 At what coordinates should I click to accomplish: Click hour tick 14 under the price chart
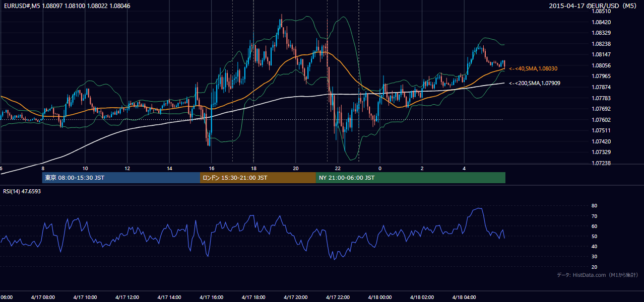(169, 168)
